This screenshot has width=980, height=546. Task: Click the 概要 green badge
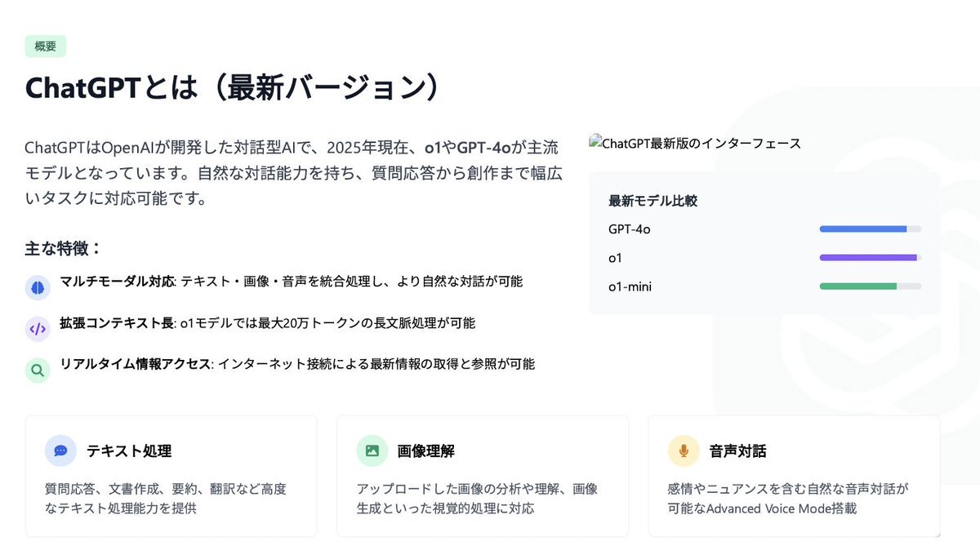[46, 47]
